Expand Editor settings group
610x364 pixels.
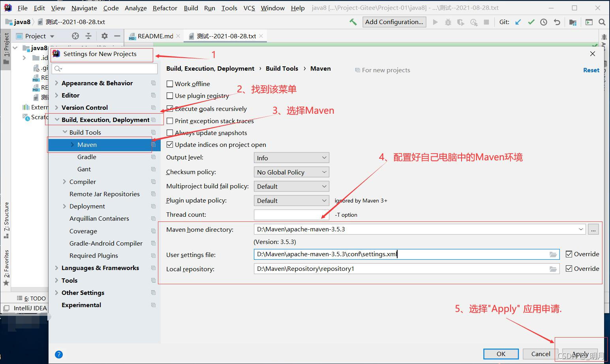point(56,95)
